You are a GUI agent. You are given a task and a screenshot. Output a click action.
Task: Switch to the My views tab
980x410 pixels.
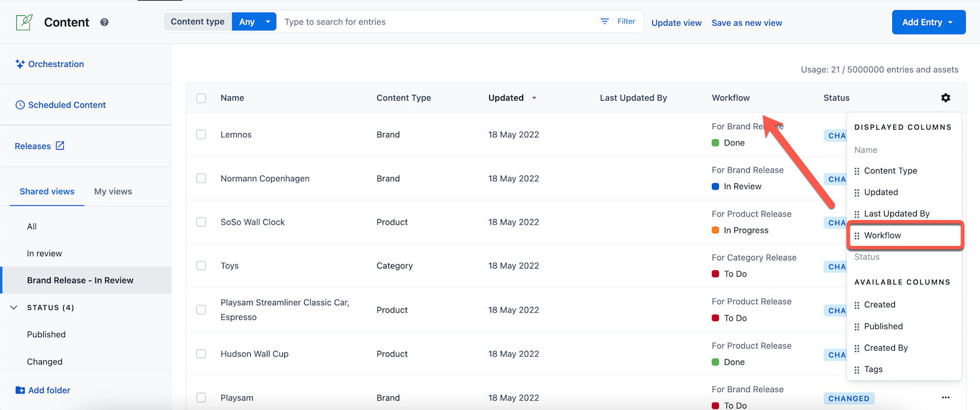[x=113, y=191]
